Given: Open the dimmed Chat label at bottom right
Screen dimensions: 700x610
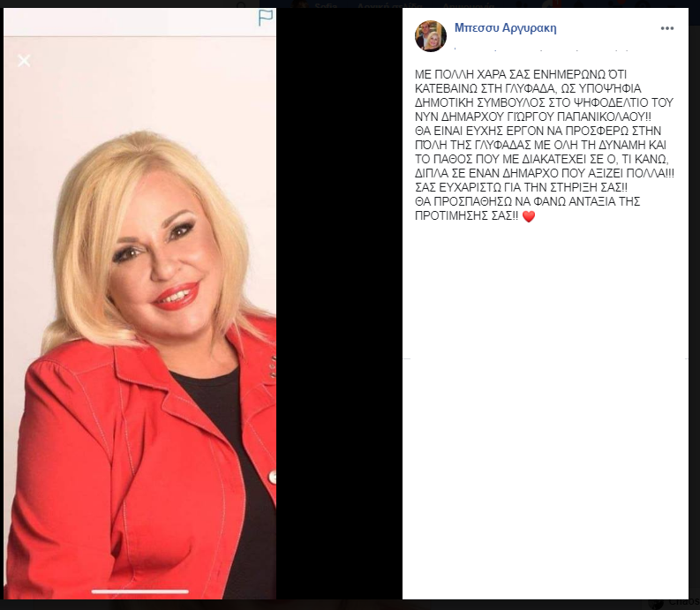Looking at the screenshot, I should [684, 603].
